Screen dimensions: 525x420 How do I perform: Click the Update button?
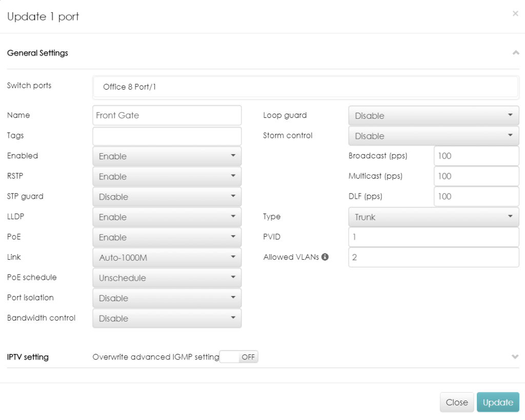(x=497, y=403)
